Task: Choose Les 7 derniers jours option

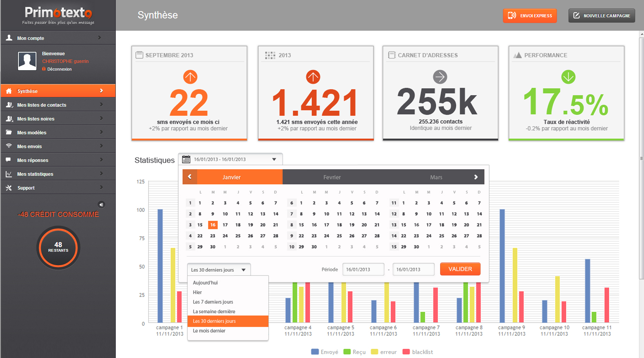Action: coord(228,302)
